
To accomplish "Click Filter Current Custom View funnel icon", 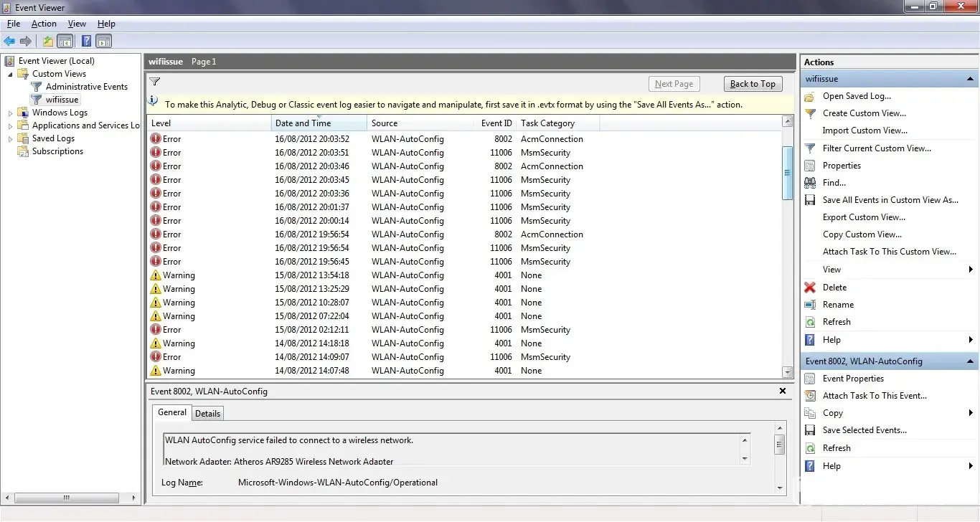I will pyautogui.click(x=810, y=148).
